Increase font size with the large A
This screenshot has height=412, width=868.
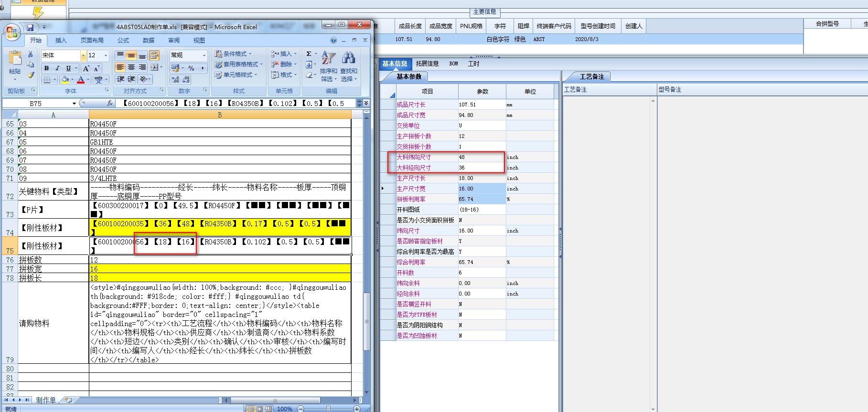click(86, 68)
